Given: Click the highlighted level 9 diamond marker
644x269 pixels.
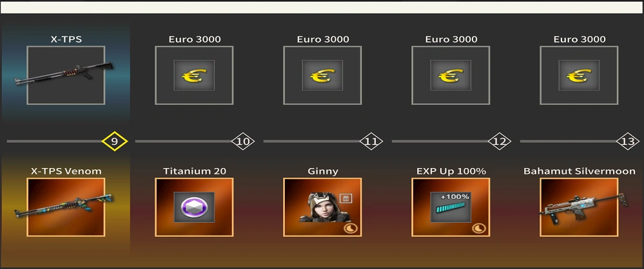Looking at the screenshot, I should (x=115, y=142).
